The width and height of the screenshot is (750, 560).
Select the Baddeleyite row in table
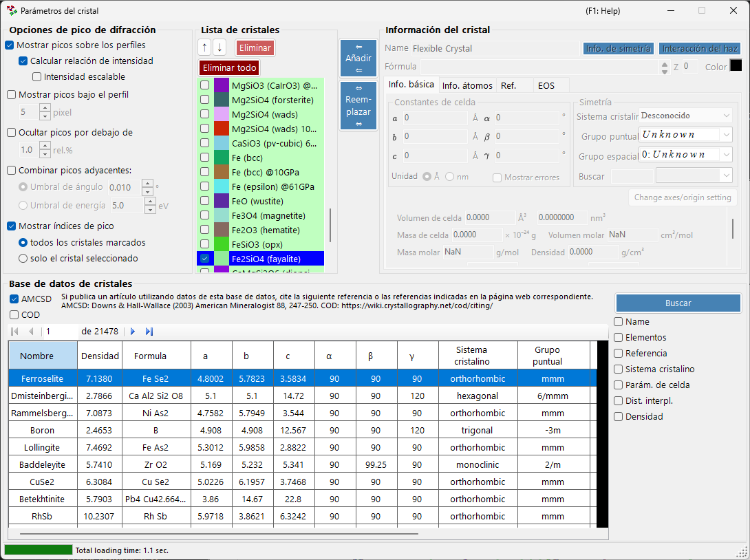[302, 464]
